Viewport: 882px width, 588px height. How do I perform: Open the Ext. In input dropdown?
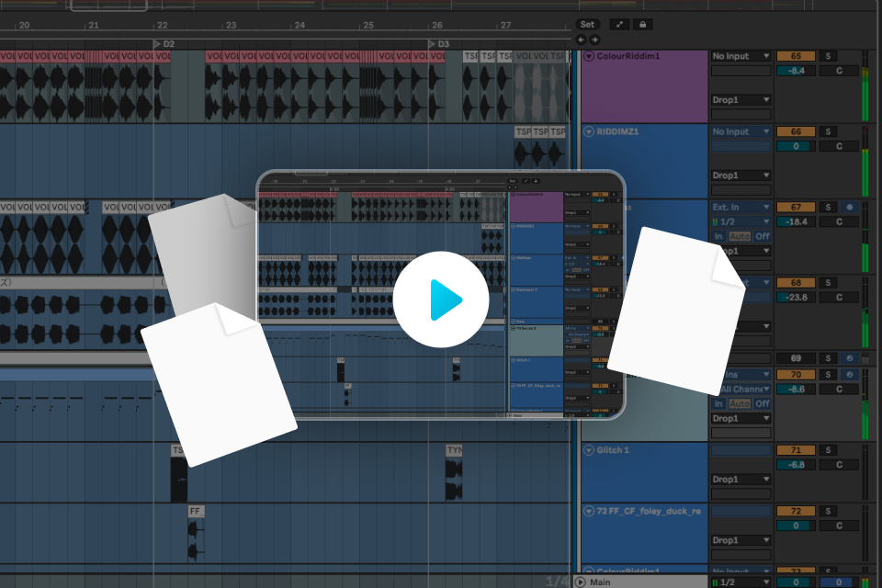coord(741,207)
